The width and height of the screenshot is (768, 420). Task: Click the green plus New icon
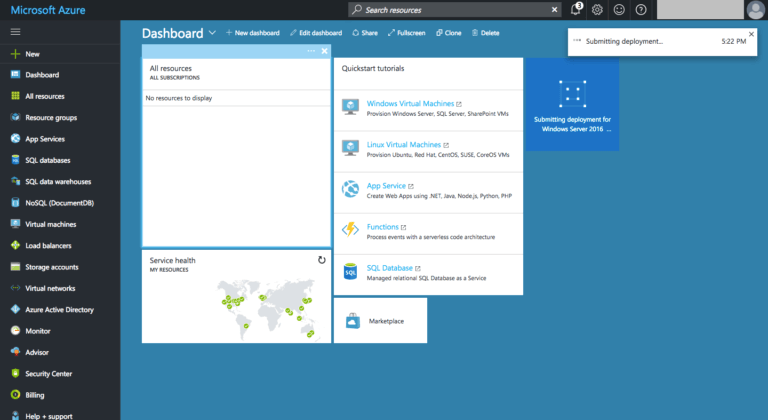point(15,54)
